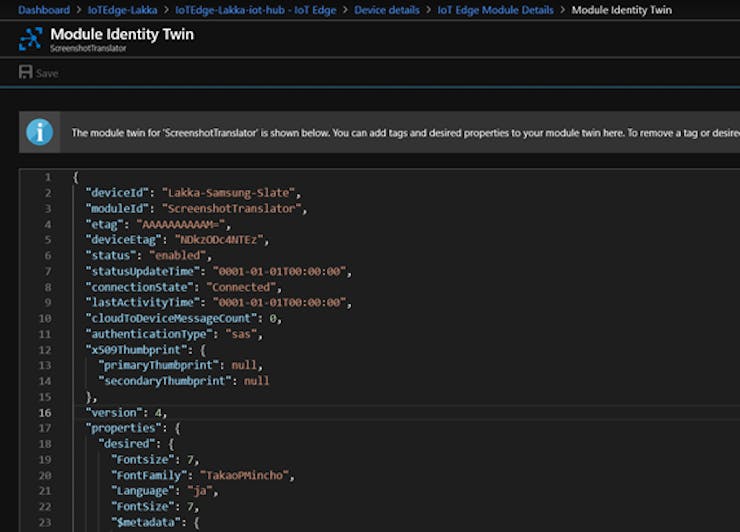Click the Save button label
This screenshot has height=532, width=740.
pos(47,73)
